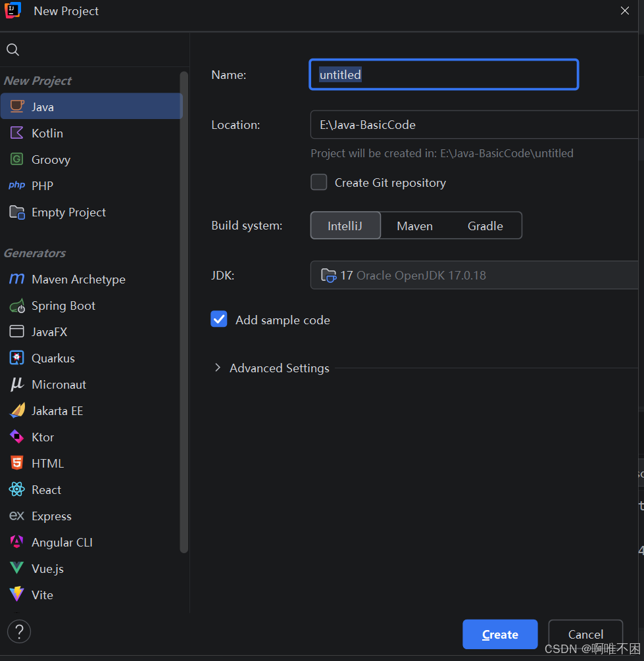Click the Cancel button
Image resolution: width=644 pixels, height=661 pixels.
[x=585, y=634]
